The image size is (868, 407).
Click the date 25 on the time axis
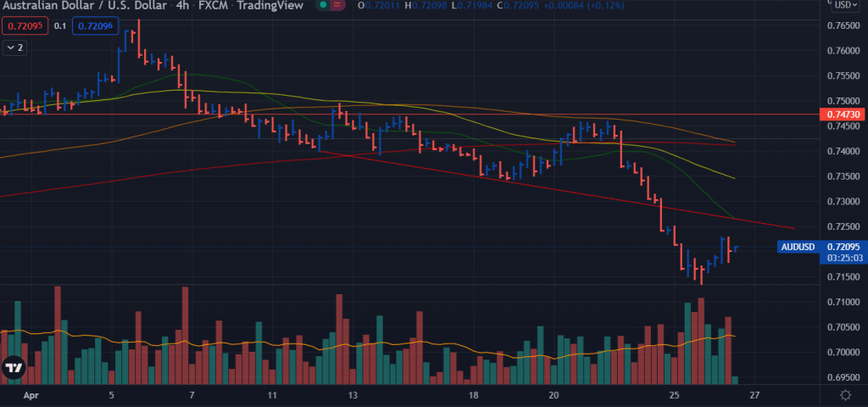point(674,396)
